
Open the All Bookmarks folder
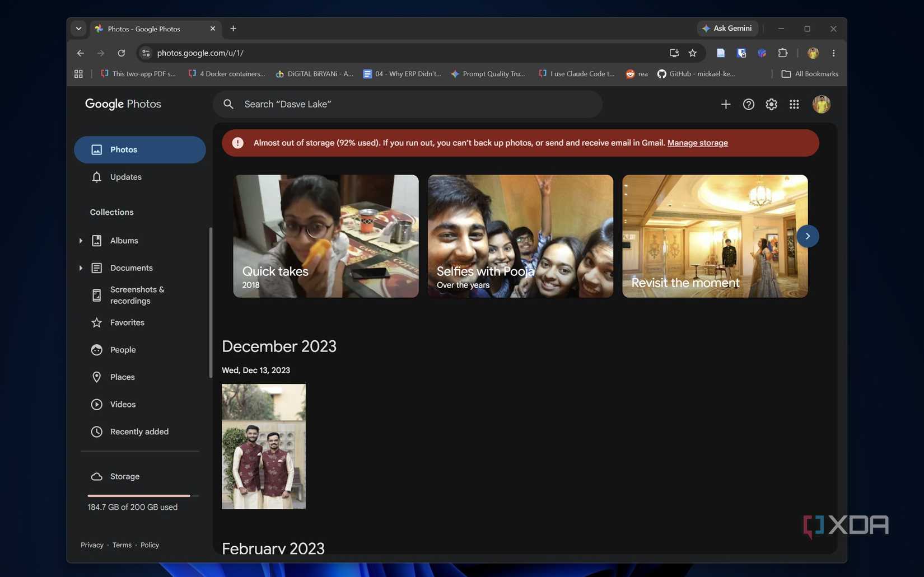[x=810, y=74]
